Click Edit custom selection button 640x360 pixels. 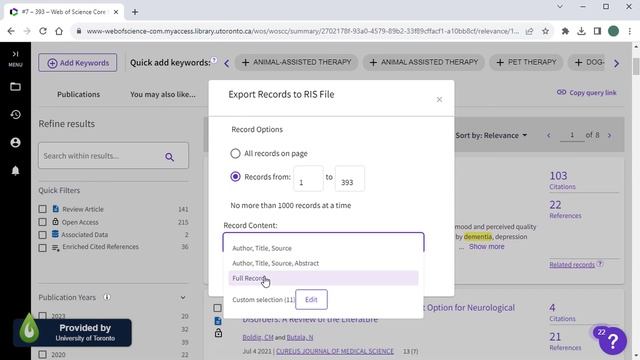click(311, 300)
